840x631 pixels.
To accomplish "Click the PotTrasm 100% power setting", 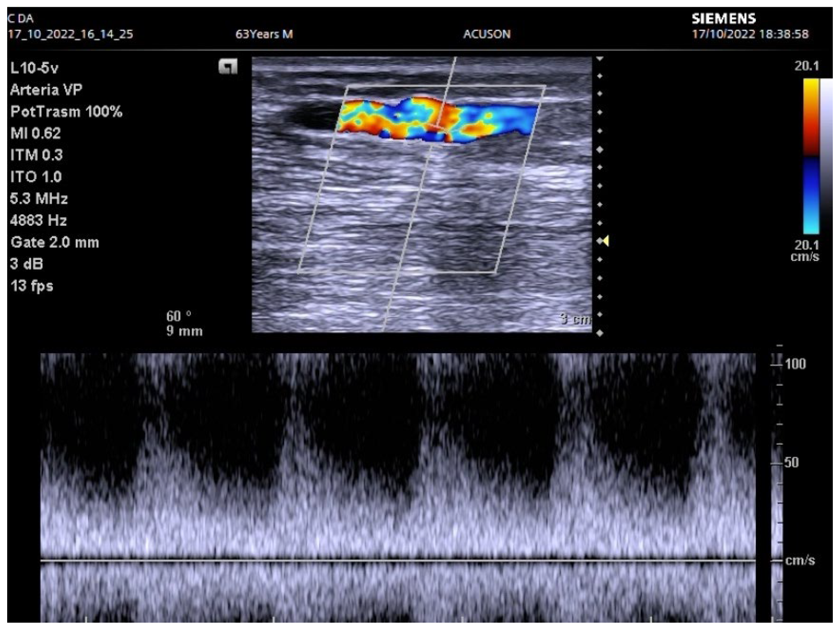I will (66, 112).
